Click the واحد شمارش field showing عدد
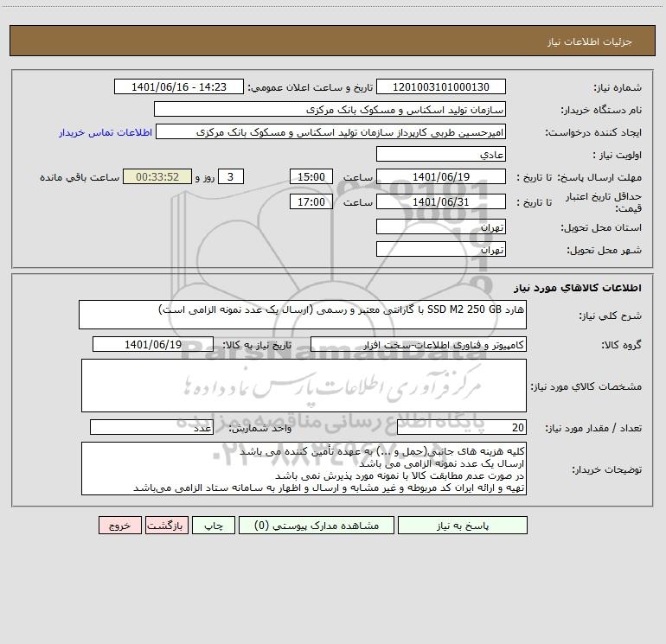The image size is (666, 644). (151, 428)
